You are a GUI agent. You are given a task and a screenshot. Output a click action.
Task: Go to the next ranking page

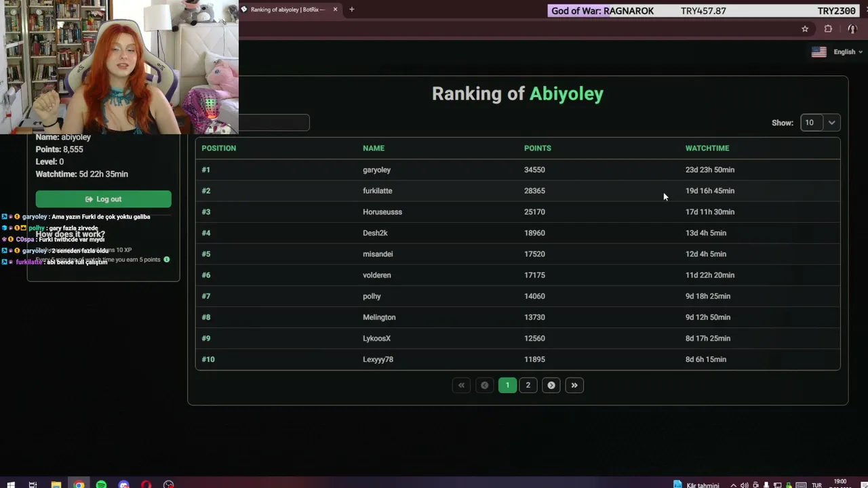coord(551,385)
